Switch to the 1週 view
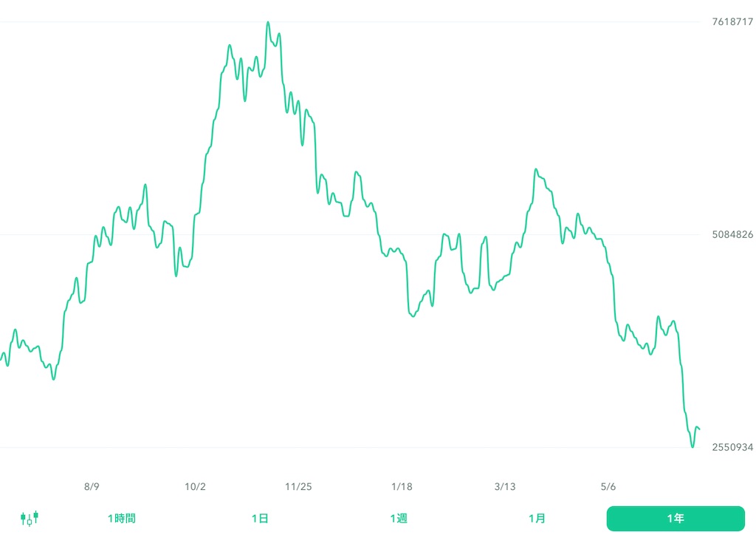Image resolution: width=756 pixels, height=535 pixels. pos(399,518)
